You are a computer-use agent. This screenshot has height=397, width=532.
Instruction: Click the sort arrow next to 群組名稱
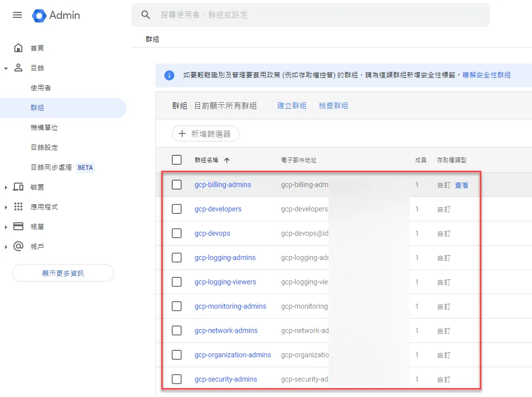tap(227, 160)
